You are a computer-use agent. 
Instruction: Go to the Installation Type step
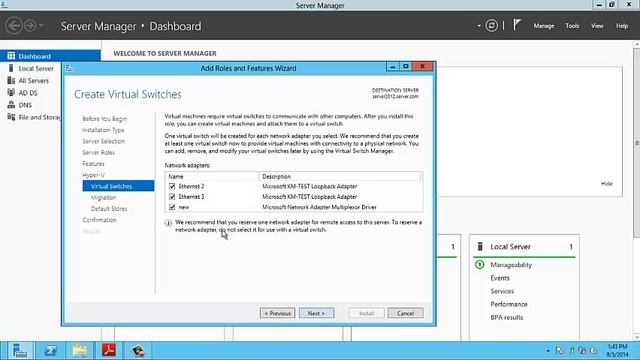point(103,130)
